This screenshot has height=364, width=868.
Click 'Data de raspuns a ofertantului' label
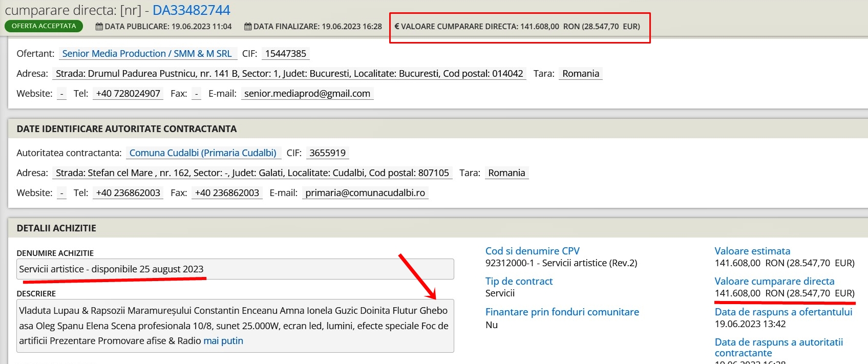(x=783, y=312)
